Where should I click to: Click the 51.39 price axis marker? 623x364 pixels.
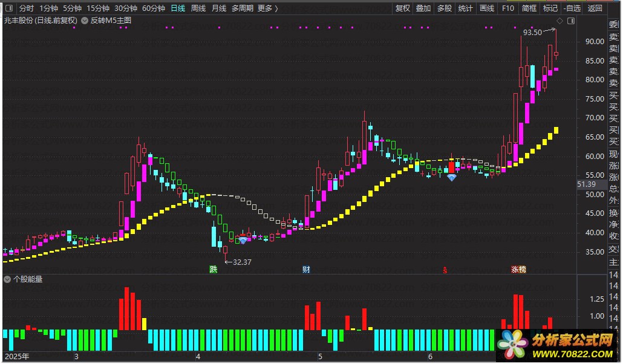(x=587, y=184)
